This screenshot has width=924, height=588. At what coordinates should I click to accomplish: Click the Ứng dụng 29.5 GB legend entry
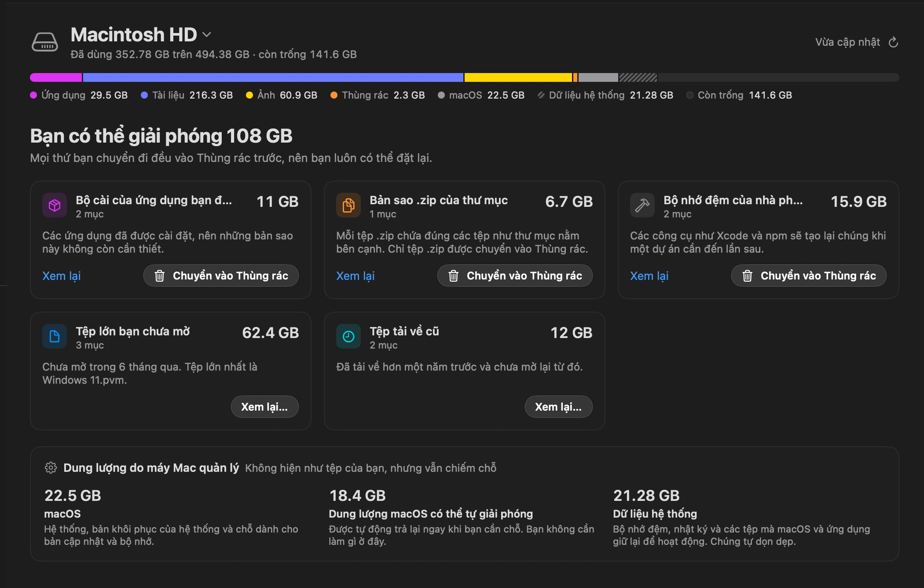(79, 95)
